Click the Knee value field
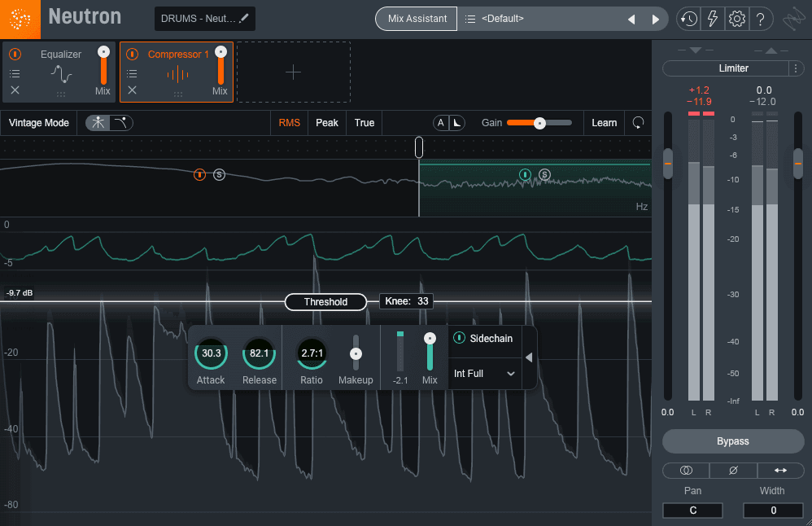This screenshot has height=526, width=812. (x=407, y=301)
